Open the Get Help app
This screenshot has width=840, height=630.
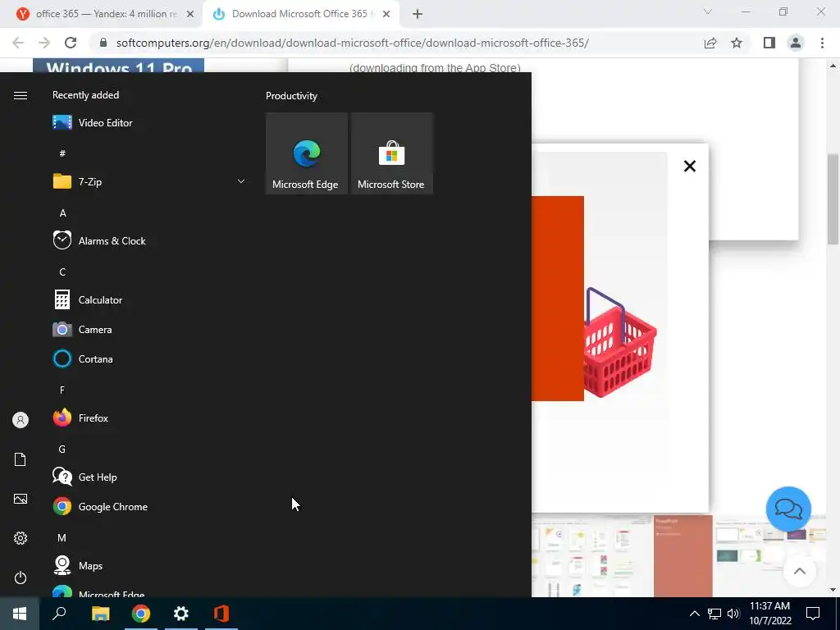click(x=148, y=477)
